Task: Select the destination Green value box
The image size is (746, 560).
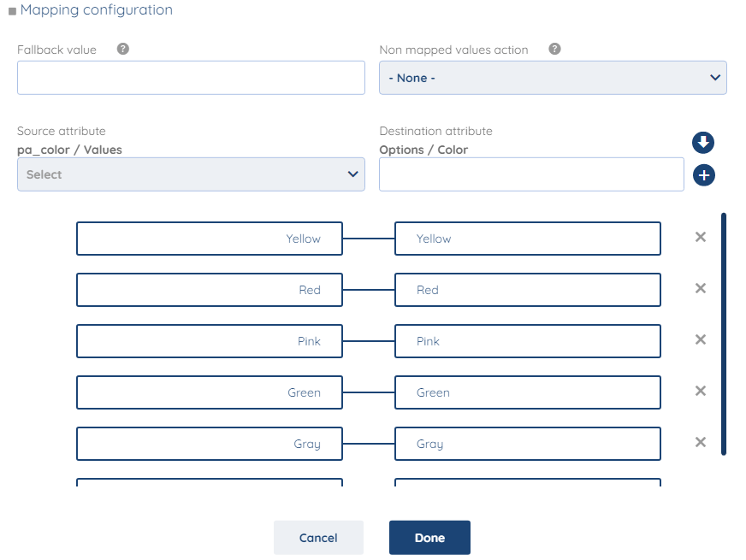Action: coord(528,392)
